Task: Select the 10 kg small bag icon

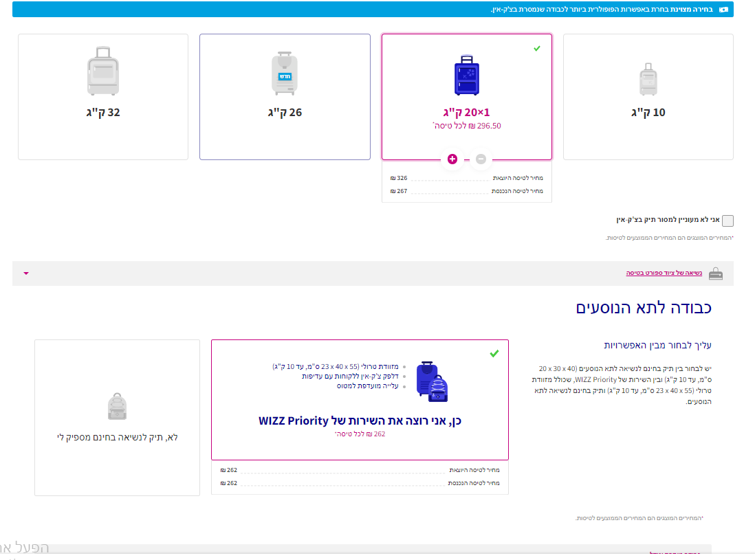Action: click(x=648, y=80)
